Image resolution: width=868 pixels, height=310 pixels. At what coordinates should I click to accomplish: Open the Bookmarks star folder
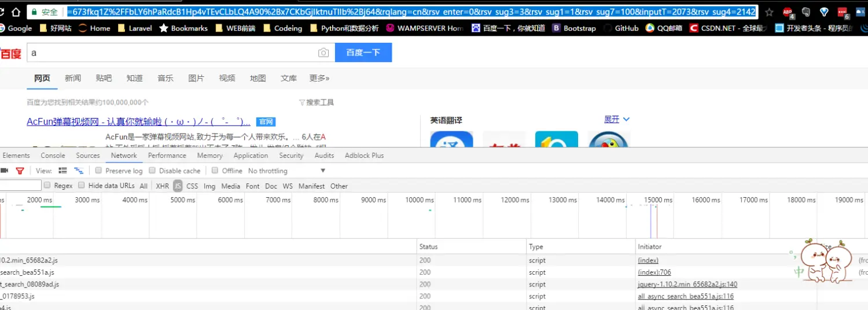coord(183,28)
